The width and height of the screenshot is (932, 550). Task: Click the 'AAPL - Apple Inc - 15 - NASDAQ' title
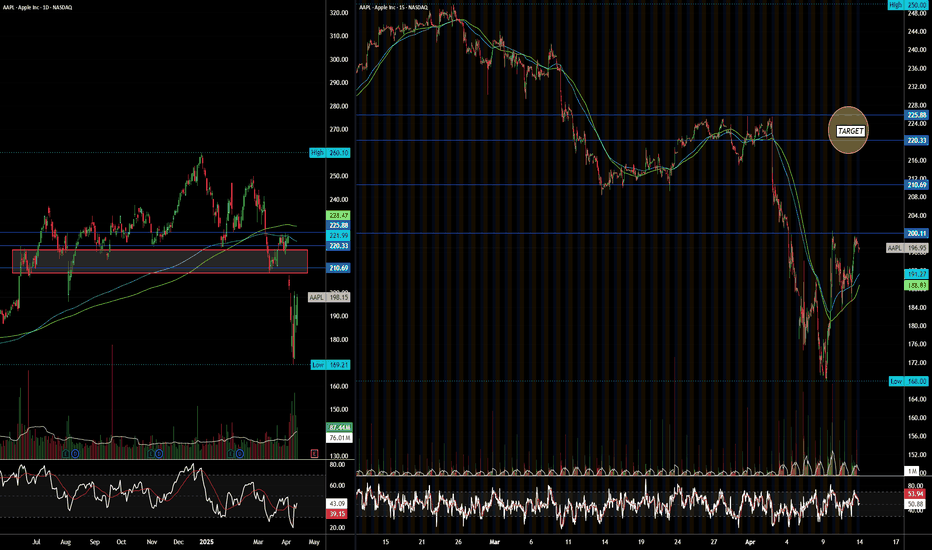(x=393, y=7)
